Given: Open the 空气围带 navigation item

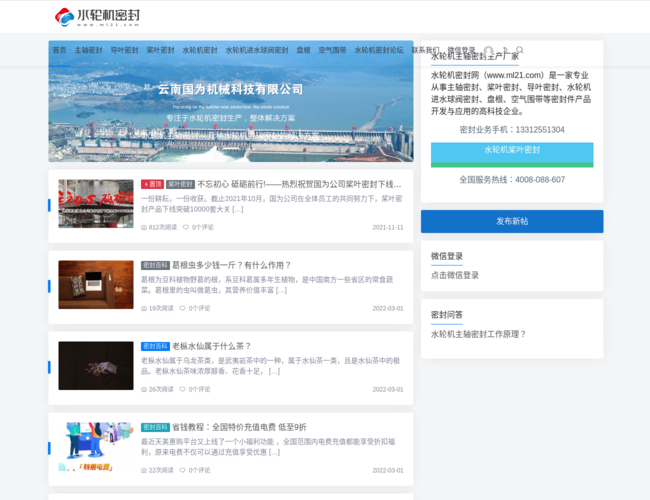Looking at the screenshot, I should pos(332,50).
